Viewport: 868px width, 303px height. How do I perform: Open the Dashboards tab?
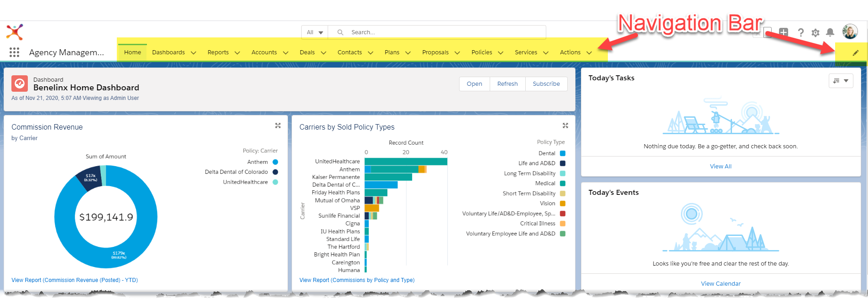[168, 52]
